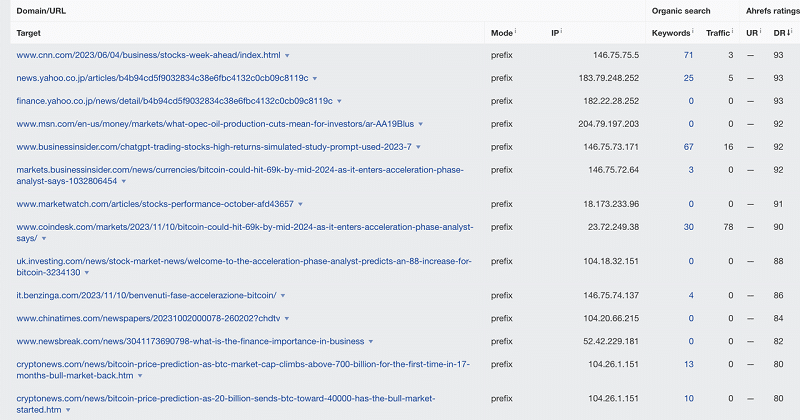Select IP address 204.79.197.203
800x420 pixels.
[x=609, y=124]
